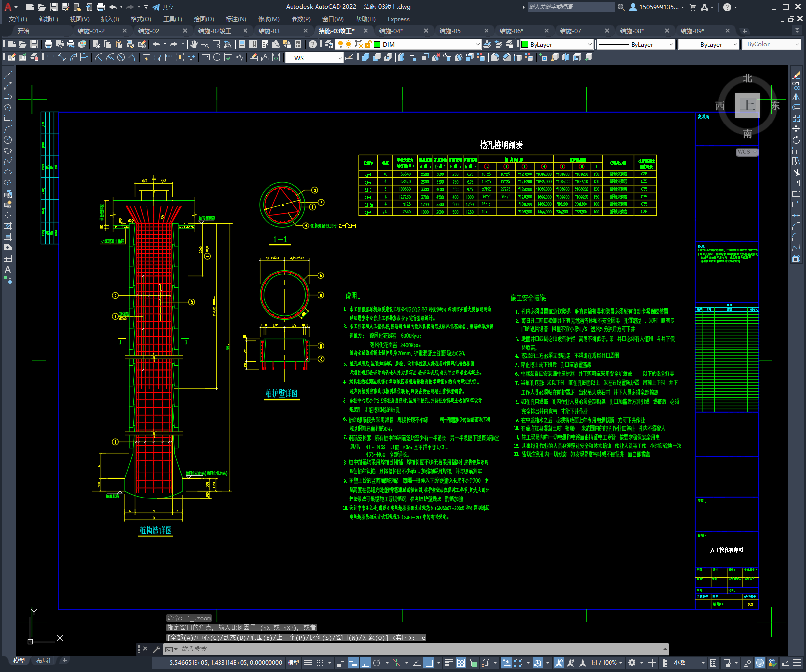This screenshot has height=672, width=806.
Task: Insert a Table with the table tool
Action: coord(8,258)
